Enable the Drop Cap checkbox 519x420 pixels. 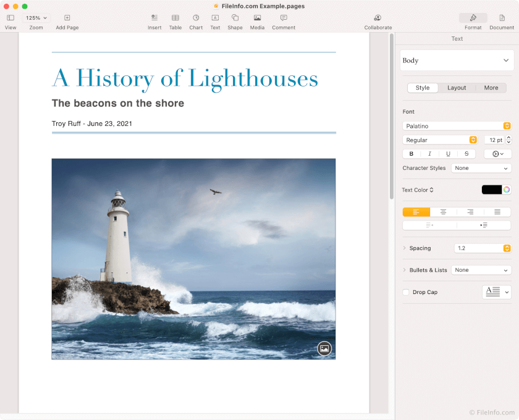(x=406, y=292)
